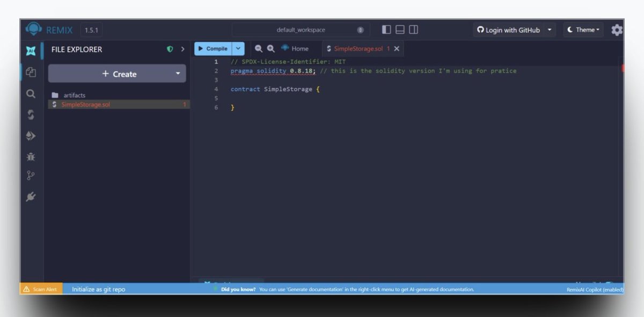Click the pragma solidity line in editor
Screen dimensions: 644x317
(374, 71)
